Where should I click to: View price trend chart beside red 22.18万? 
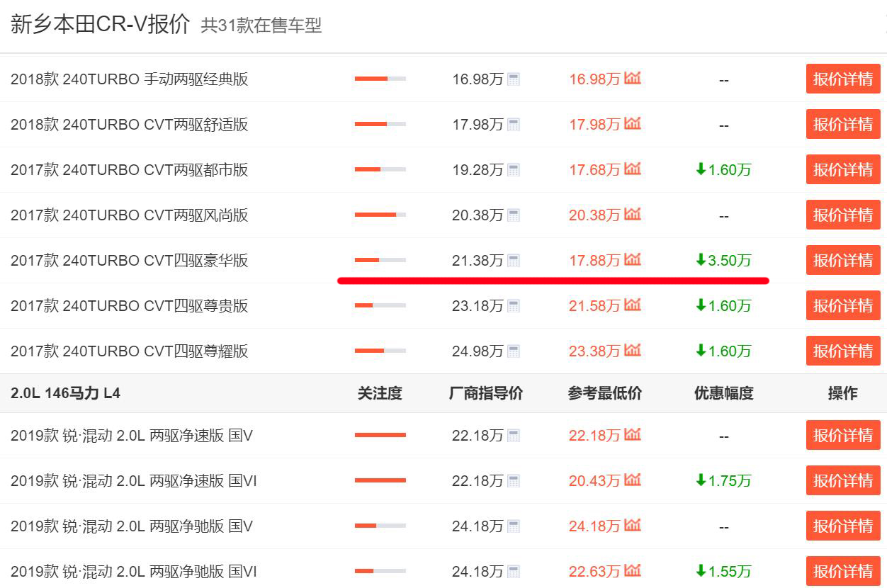(633, 434)
